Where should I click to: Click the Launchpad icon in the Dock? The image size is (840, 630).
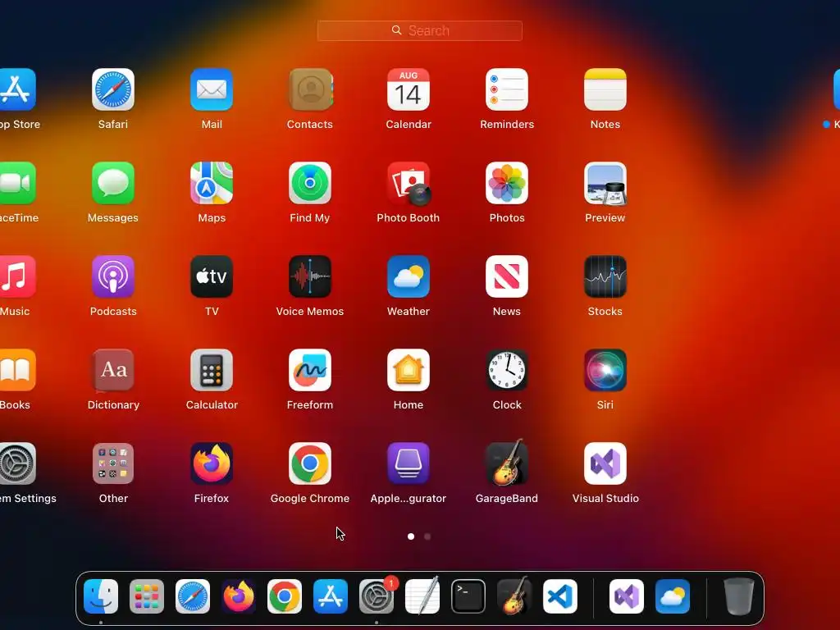pos(147,596)
